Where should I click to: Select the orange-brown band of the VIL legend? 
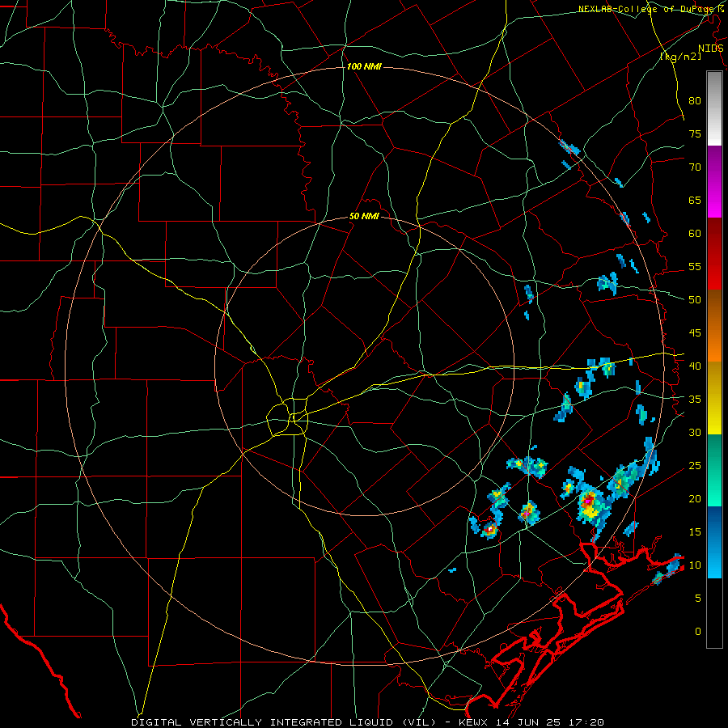tap(714, 326)
